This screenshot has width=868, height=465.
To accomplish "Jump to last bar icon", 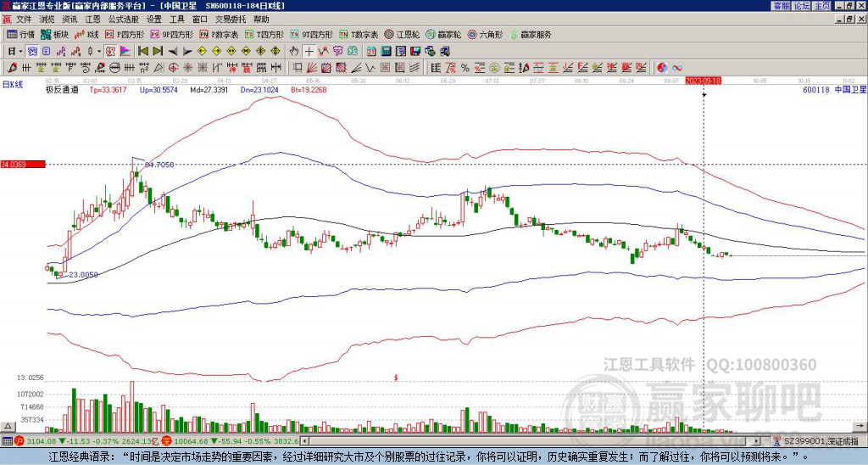I will [158, 51].
